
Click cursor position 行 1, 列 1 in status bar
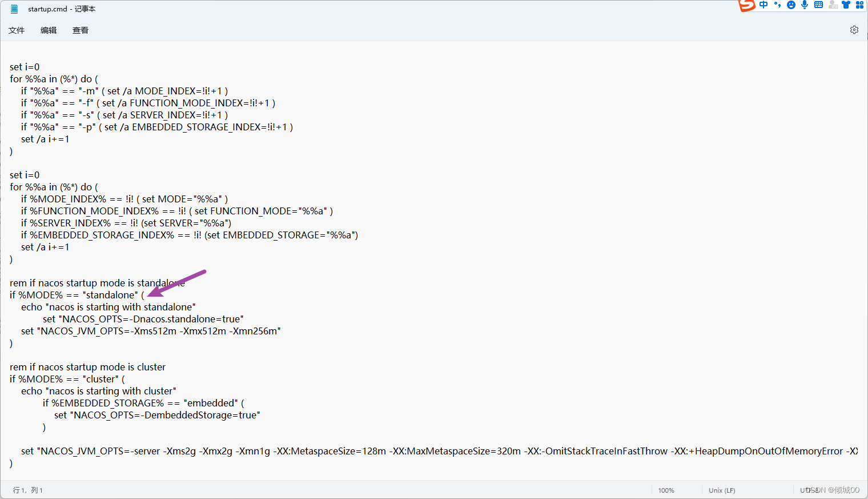[27, 490]
